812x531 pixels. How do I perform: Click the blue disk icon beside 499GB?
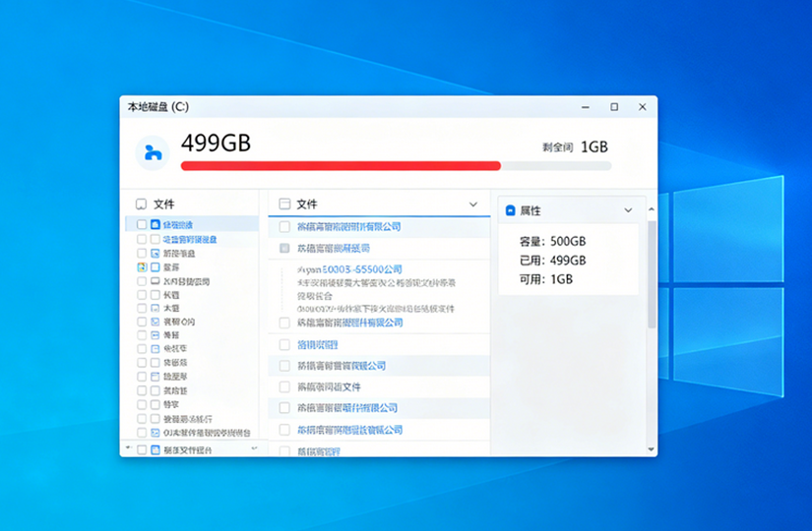click(153, 152)
